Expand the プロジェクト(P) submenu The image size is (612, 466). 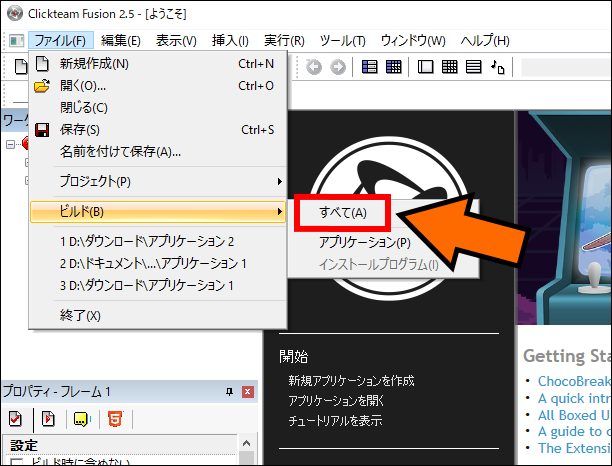[x=158, y=181]
